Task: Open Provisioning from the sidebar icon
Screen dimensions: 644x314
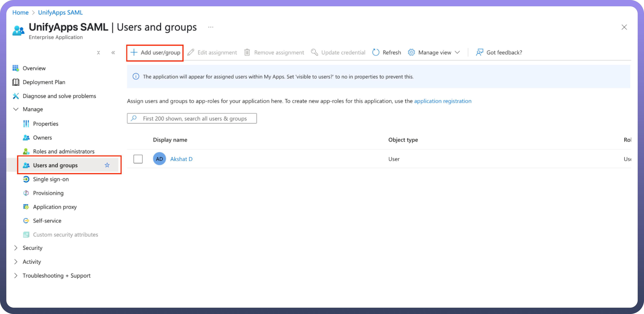Action: tap(26, 193)
